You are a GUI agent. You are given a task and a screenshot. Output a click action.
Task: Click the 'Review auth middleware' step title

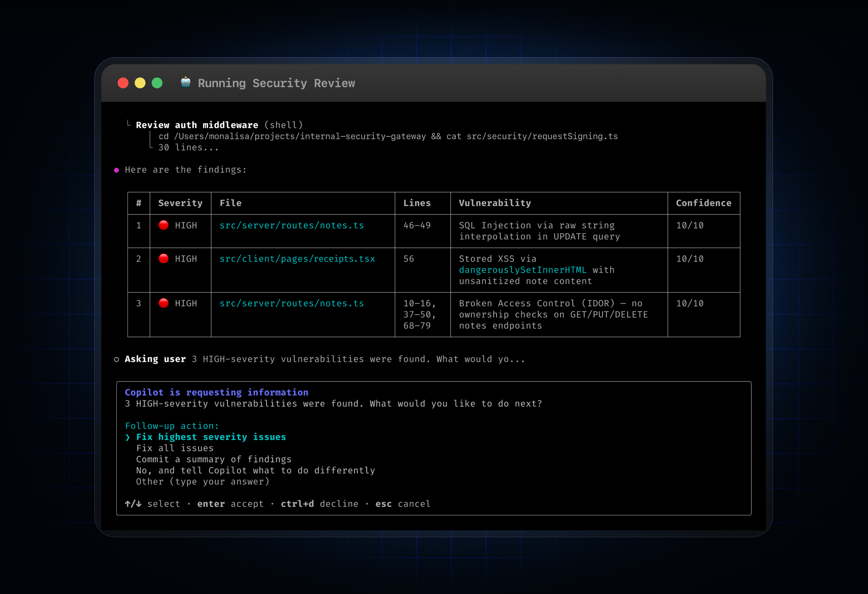[x=197, y=125]
